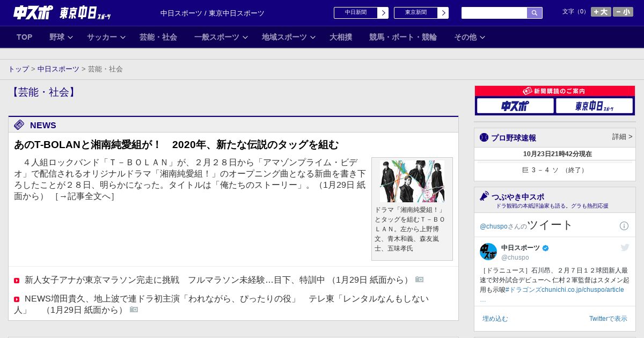Click the arrow beside 東京新聞
This screenshot has width=644, height=338.
coord(443,13)
